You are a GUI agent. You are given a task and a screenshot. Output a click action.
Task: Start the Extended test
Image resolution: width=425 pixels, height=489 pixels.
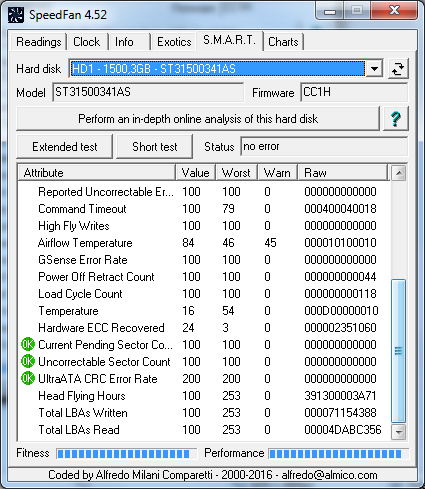tap(65, 147)
